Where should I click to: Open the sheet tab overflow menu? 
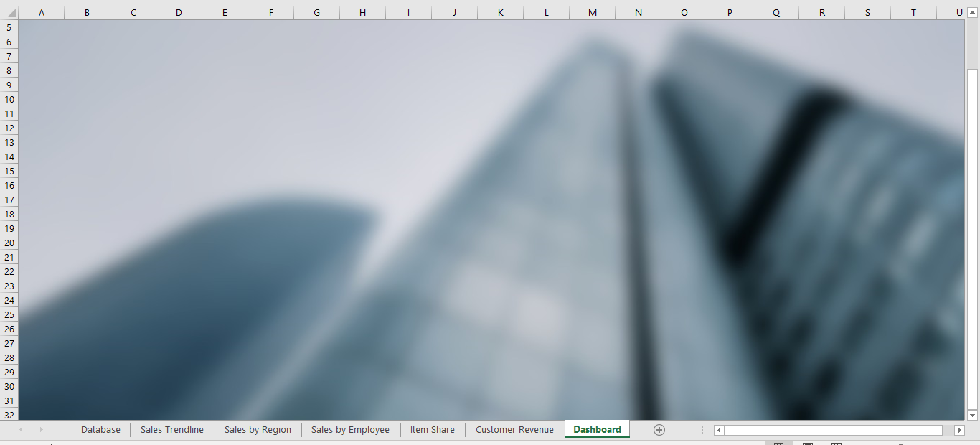[702, 429]
